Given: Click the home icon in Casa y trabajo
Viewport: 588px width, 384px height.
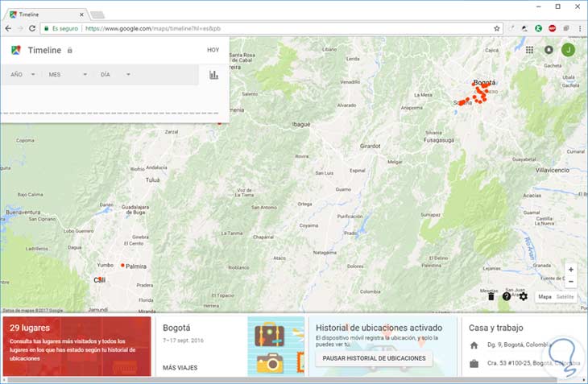Looking at the screenshot, I should [474, 345].
